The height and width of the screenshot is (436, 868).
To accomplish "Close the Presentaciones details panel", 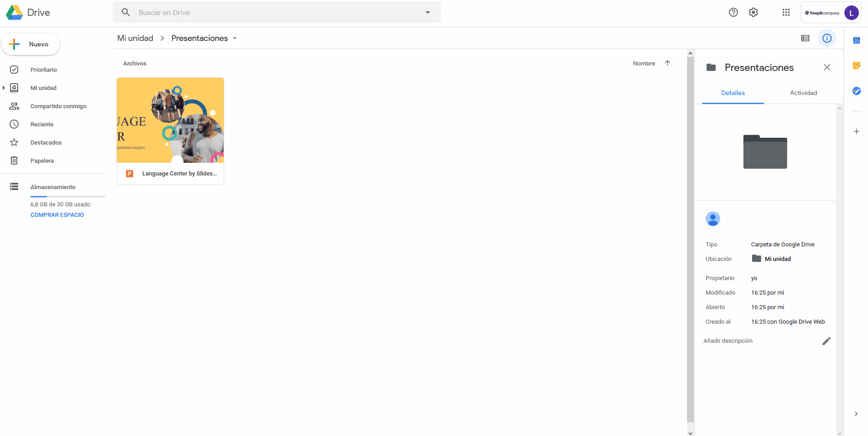I will pyautogui.click(x=827, y=67).
